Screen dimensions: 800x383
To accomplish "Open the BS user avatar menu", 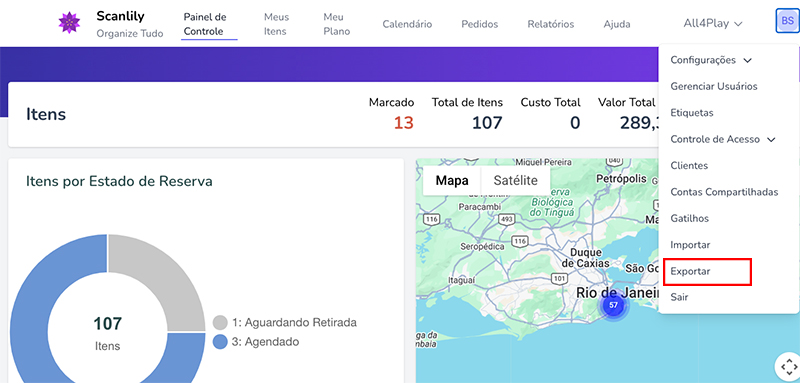I will (787, 21).
